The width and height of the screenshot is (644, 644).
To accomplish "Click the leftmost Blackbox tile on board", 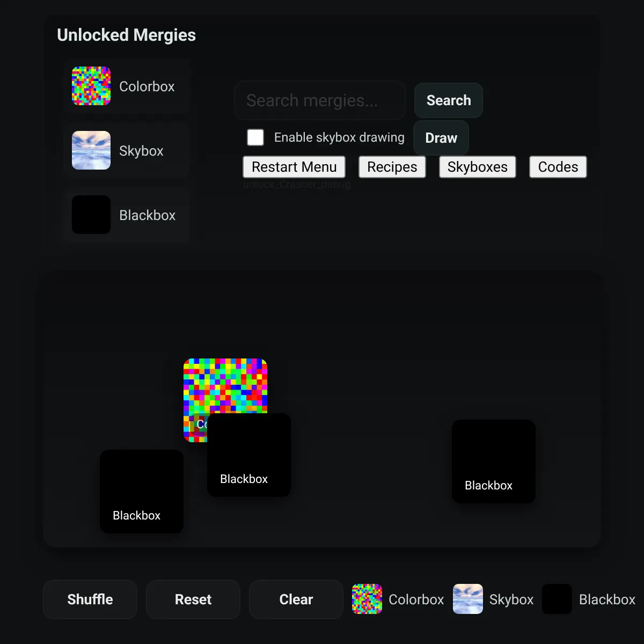I will pos(142,492).
